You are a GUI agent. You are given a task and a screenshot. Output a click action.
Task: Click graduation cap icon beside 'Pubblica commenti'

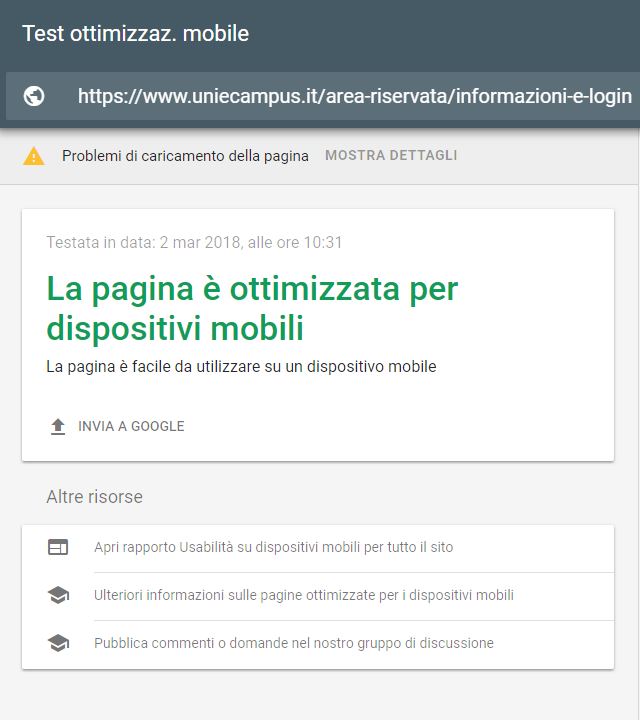pos(58,644)
